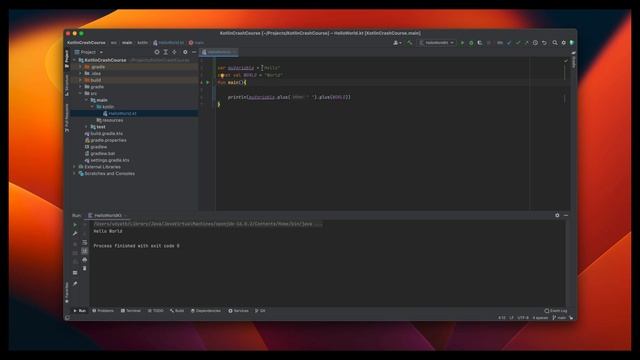Toggle scroll-to-end icon in Run console

[x=84, y=251]
